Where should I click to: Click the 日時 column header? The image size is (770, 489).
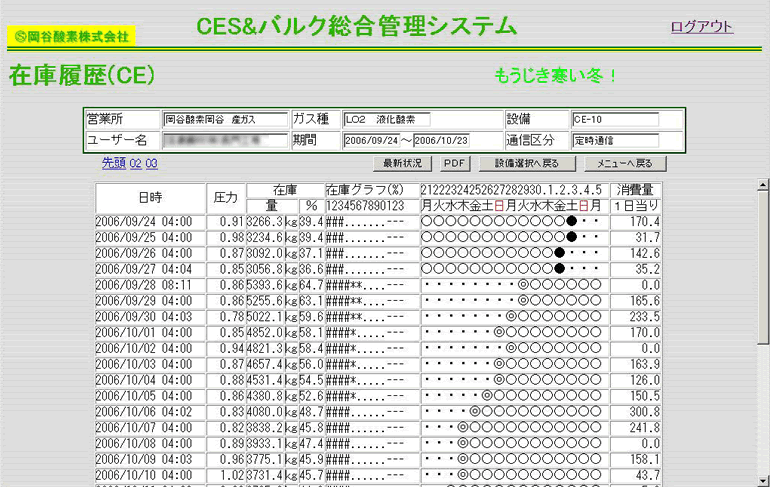point(150,198)
